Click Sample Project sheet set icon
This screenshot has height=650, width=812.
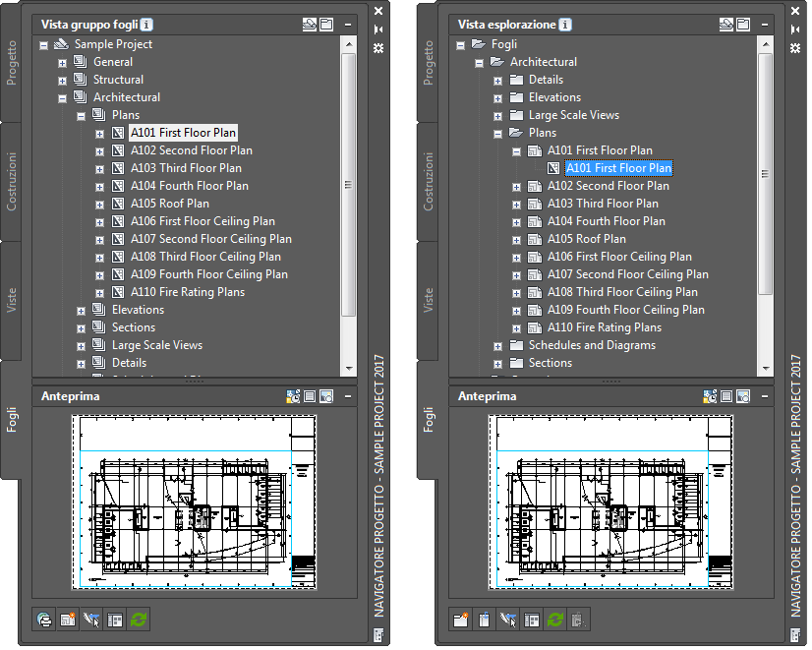pos(61,44)
